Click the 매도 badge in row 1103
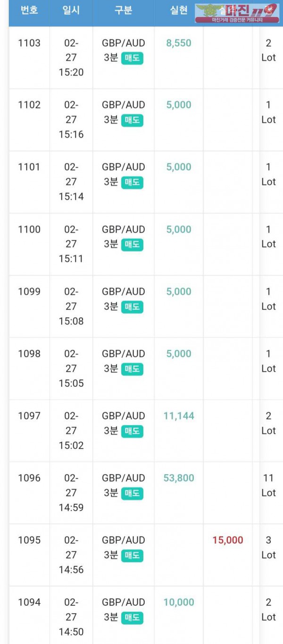283x644 pixels. [x=132, y=58]
